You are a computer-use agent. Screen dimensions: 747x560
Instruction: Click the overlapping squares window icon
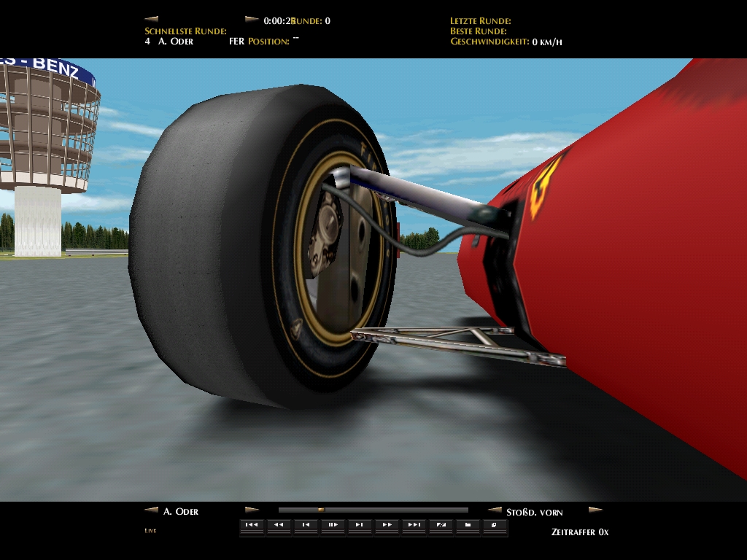[494, 525]
